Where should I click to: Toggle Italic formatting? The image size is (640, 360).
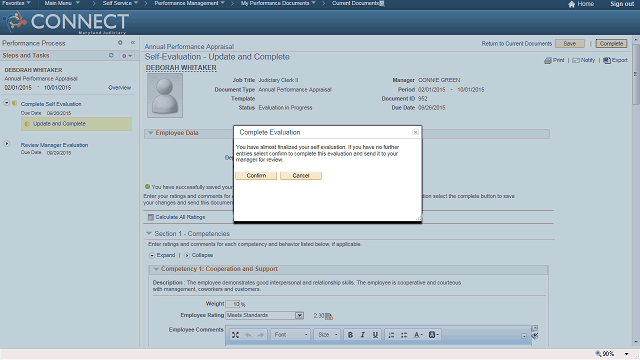point(362,335)
